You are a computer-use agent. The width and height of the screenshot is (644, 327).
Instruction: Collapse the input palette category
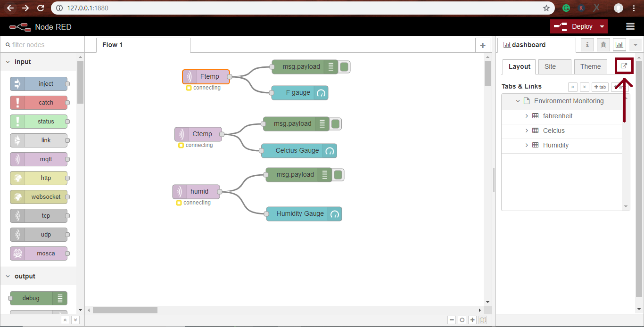[x=38, y=62]
